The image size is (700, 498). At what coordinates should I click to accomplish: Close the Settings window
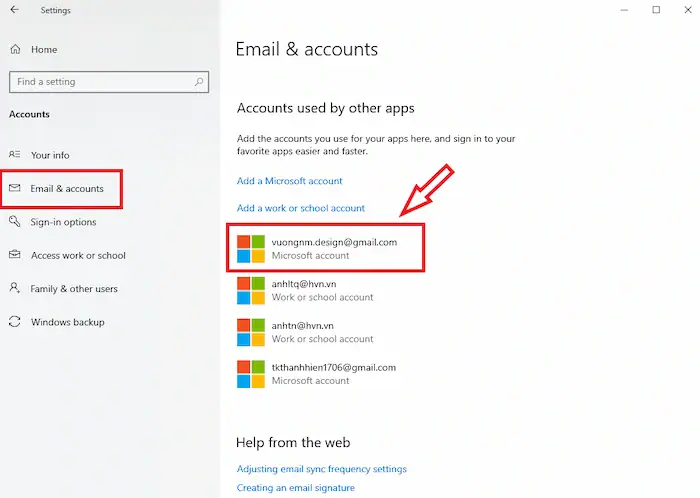tap(688, 10)
